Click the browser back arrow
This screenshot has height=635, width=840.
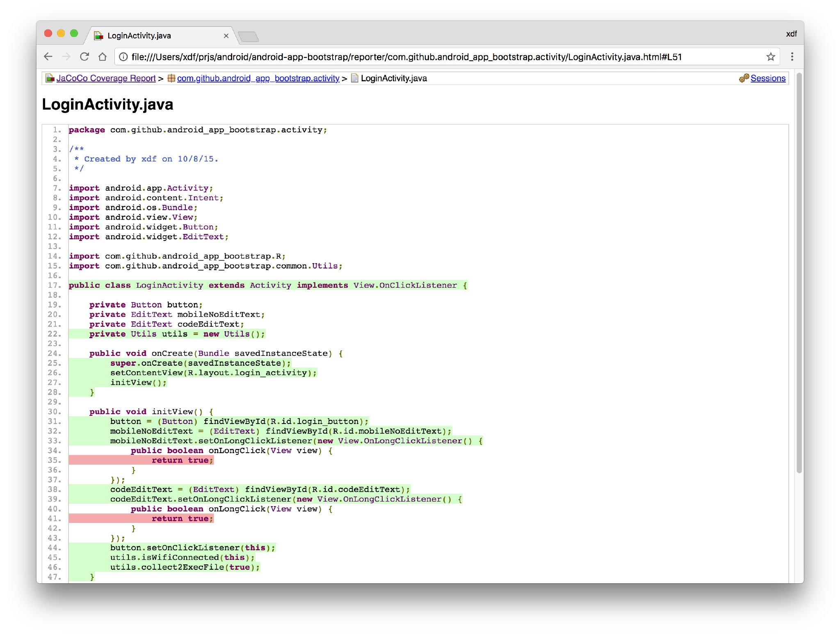(48, 57)
